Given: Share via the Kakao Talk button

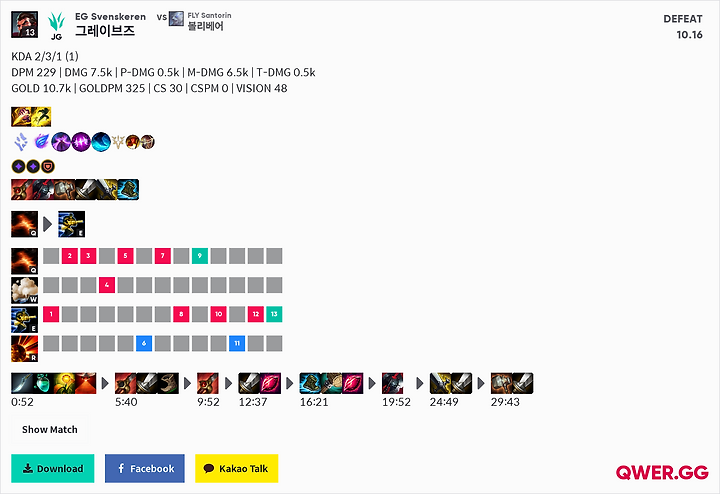Looking at the screenshot, I should [x=236, y=468].
